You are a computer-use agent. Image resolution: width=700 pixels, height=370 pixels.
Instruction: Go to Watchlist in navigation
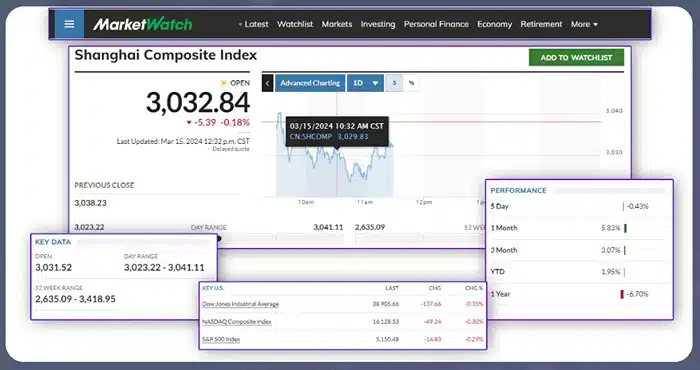pos(295,24)
